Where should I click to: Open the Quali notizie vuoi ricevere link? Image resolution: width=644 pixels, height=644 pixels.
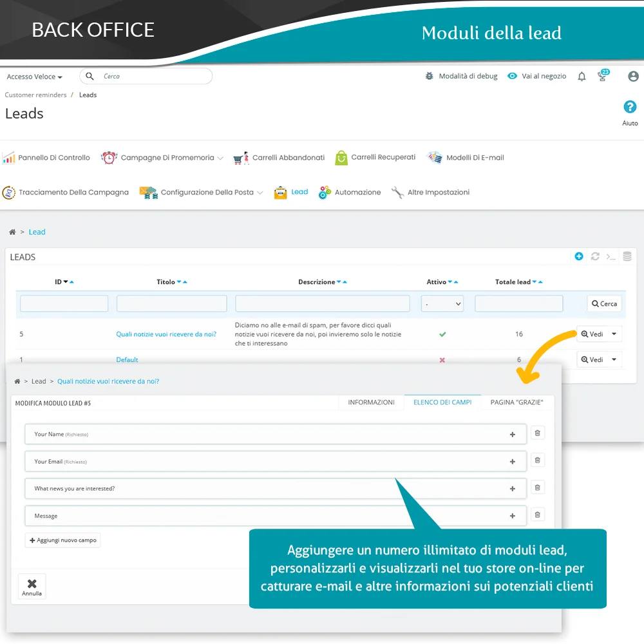[x=166, y=334]
